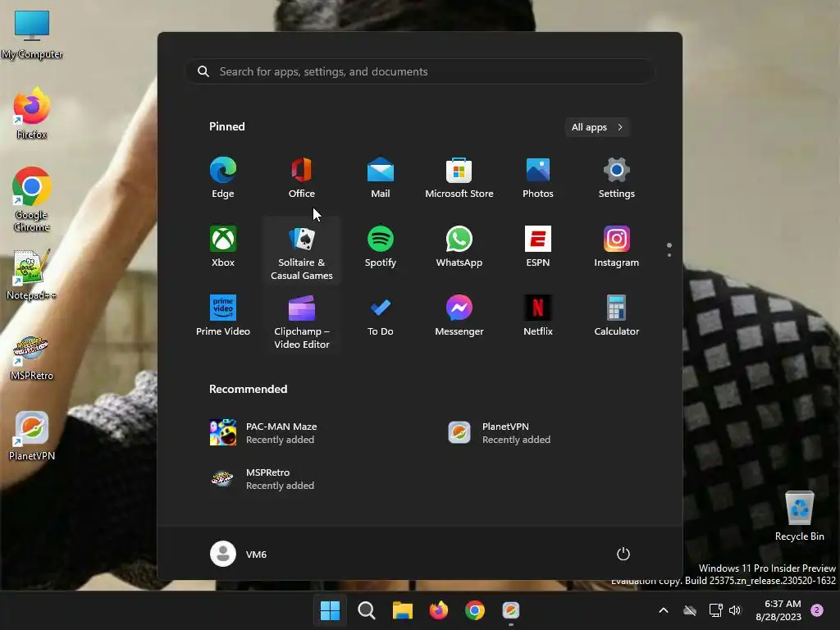Launch the Xbox app
Screen dimensions: 840x630
[223, 246]
